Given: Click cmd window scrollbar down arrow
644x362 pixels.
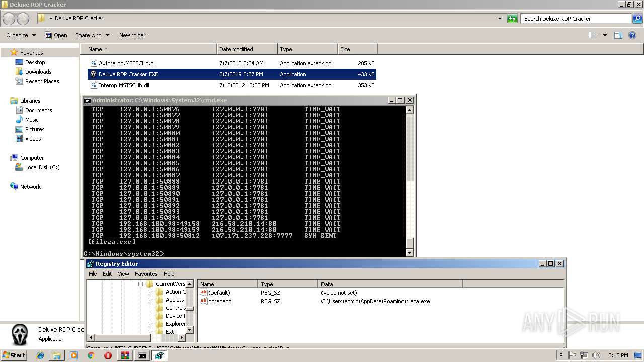Looking at the screenshot, I should coord(409,253).
